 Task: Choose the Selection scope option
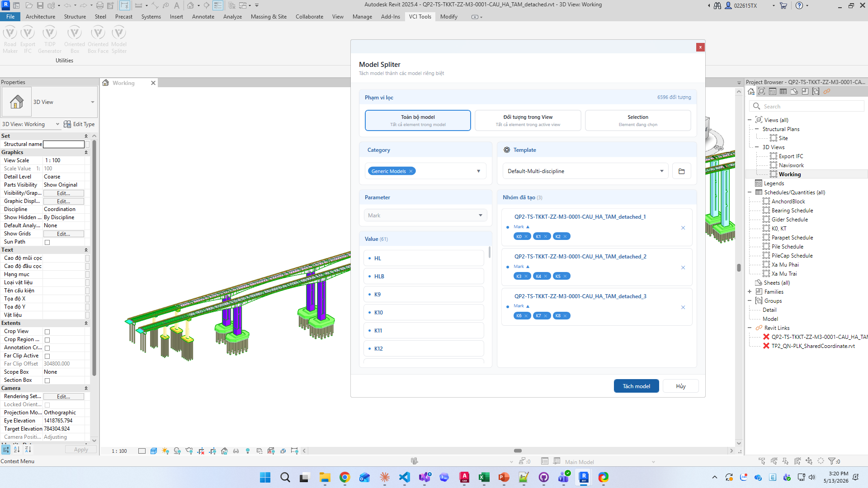[638, 120]
